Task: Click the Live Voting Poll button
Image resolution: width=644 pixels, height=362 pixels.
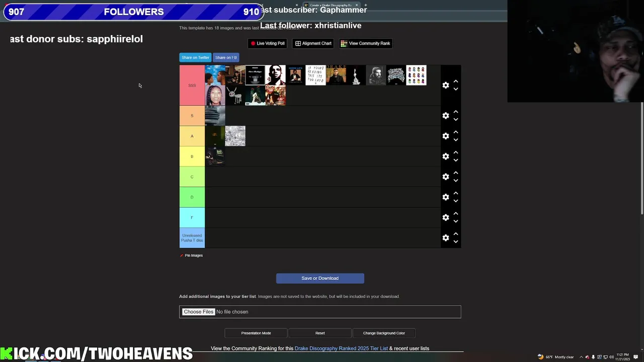Action: (x=268, y=43)
